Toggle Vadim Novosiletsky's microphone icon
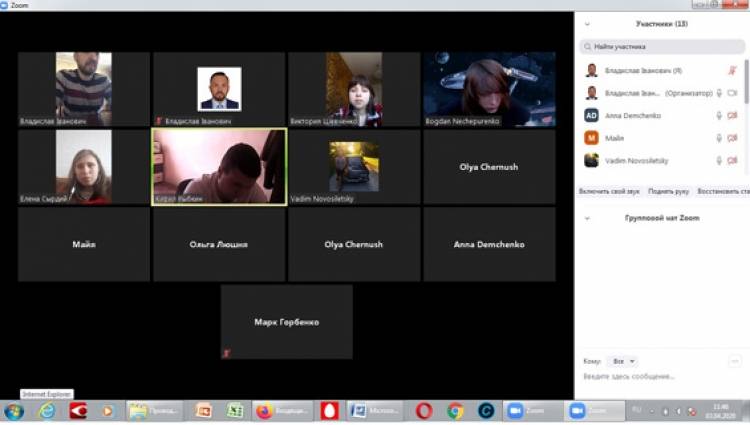This screenshot has width=750, height=425. point(719,160)
